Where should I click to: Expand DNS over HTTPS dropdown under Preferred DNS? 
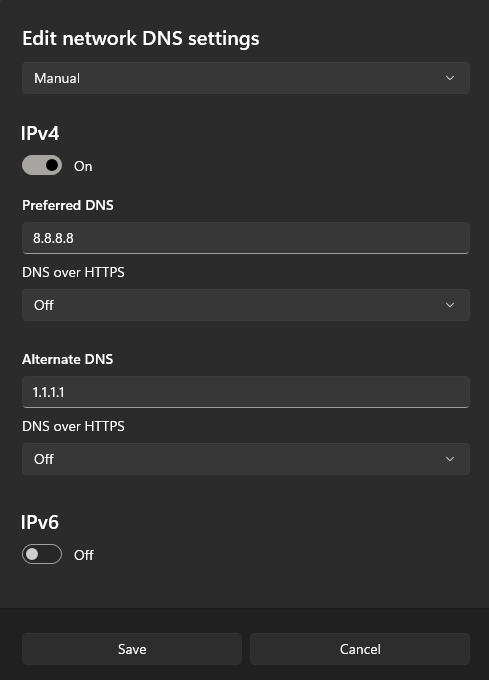click(x=246, y=305)
